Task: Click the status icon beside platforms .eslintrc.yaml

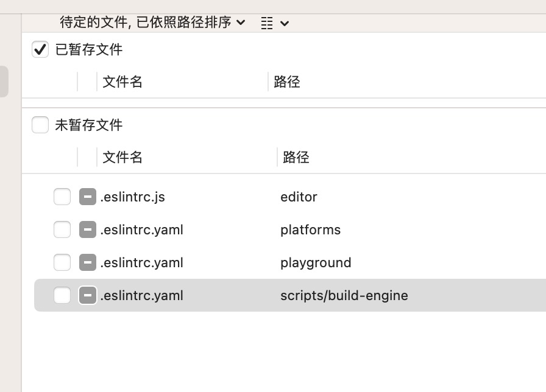Action: (88, 229)
